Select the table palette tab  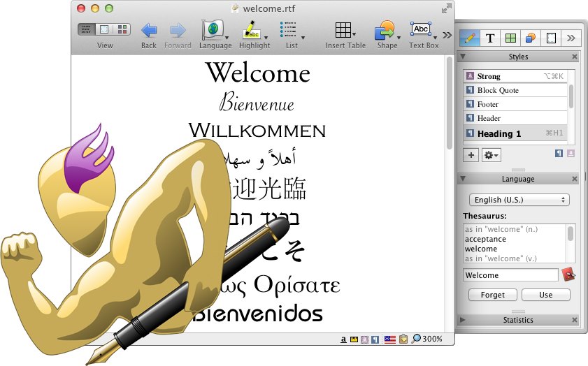point(510,38)
